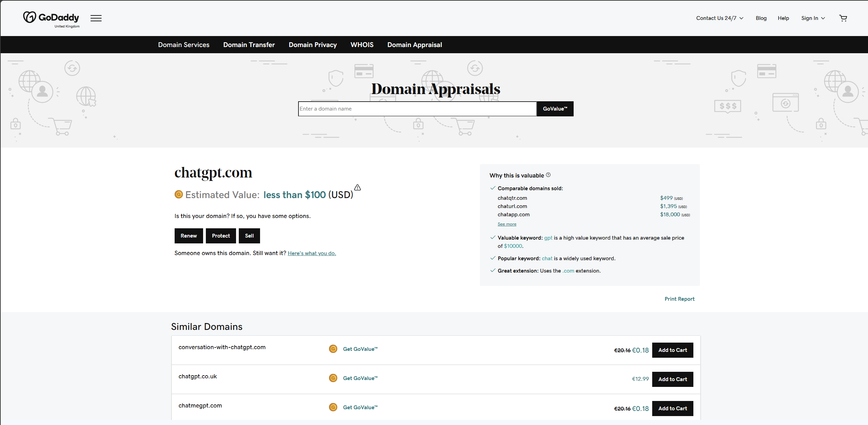Image resolution: width=868 pixels, height=425 pixels.
Task: Click the chatapp.com comparable domain
Action: 514,215
